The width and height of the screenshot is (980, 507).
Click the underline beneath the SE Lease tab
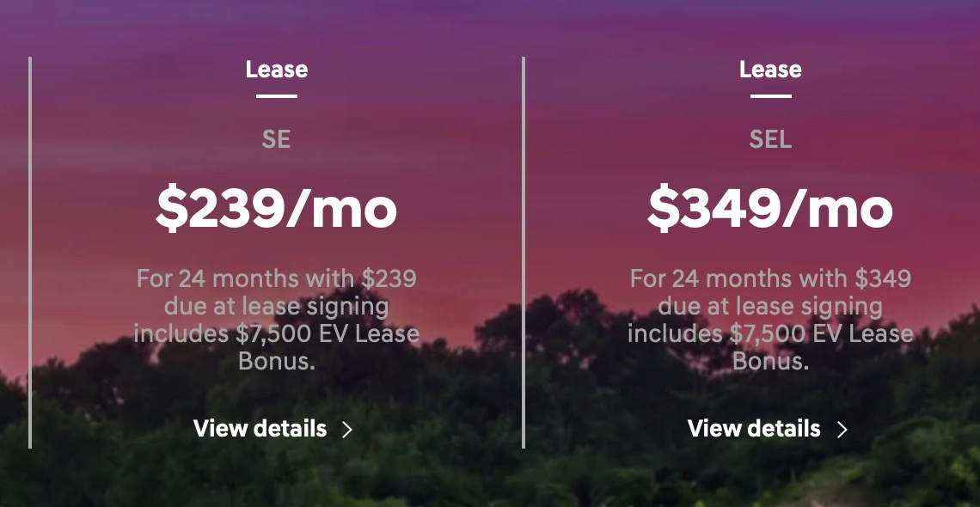coord(276,96)
